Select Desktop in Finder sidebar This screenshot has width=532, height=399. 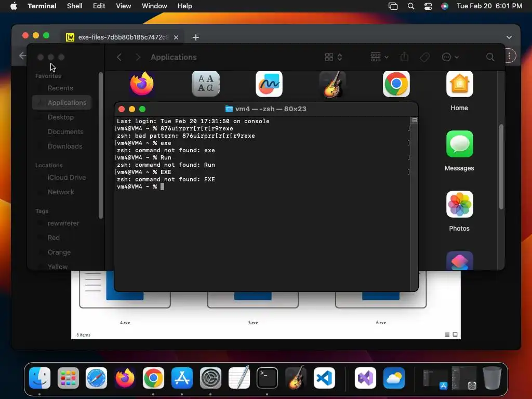60,117
